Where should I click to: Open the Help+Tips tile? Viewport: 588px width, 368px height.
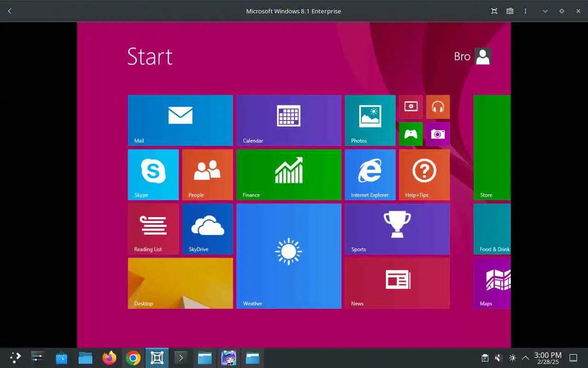424,175
